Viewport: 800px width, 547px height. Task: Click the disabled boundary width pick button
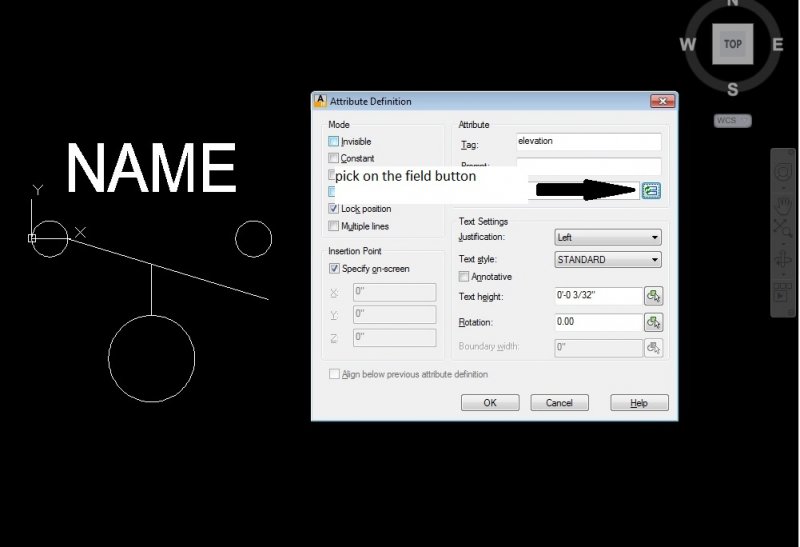[654, 348]
